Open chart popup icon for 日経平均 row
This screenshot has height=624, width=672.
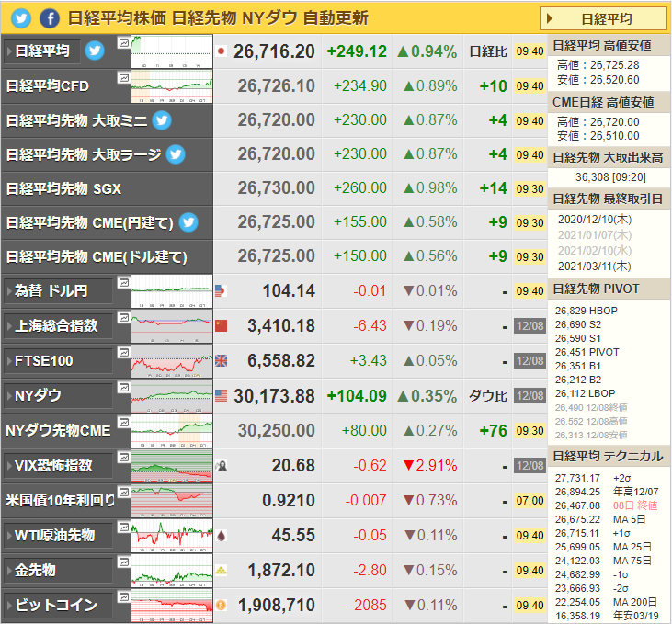[x=124, y=42]
